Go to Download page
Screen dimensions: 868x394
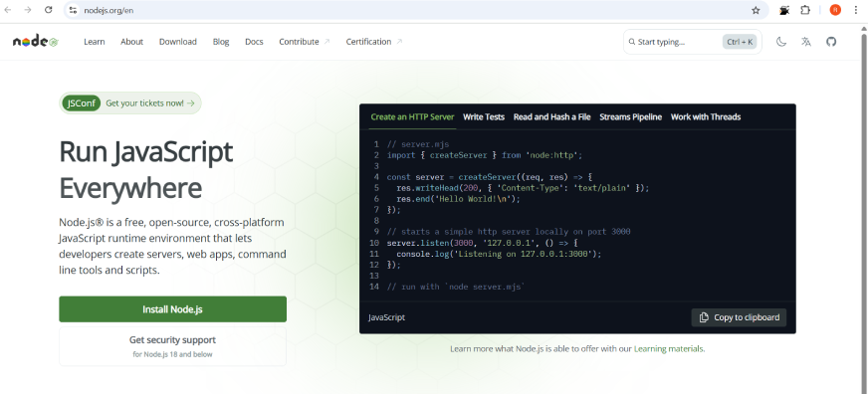178,42
